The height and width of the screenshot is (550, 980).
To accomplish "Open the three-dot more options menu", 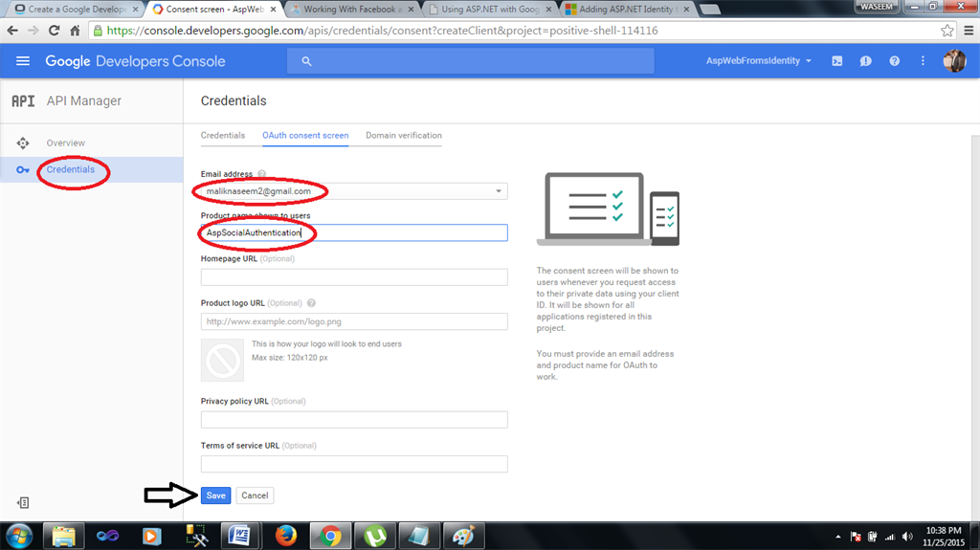I will coord(924,60).
